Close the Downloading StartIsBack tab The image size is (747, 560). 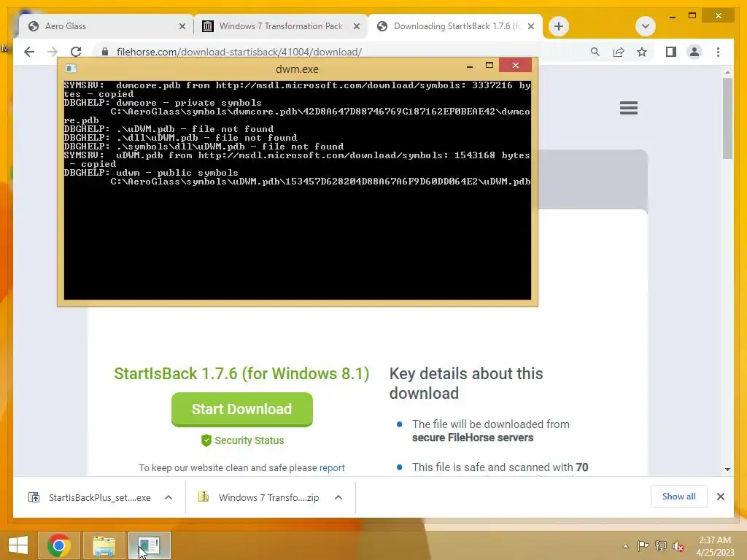[531, 26]
